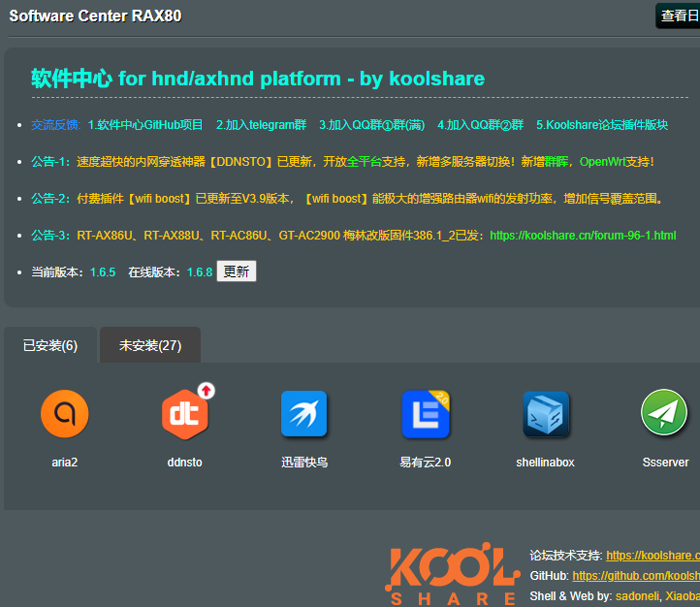Click the Ssserver label text
The image size is (700, 607).
point(666,462)
